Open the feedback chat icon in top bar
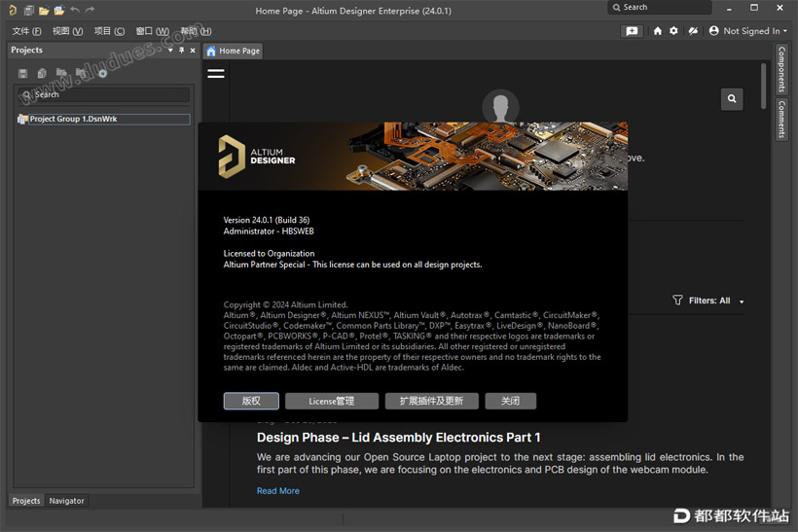The width and height of the screenshot is (798, 532). tap(632, 31)
